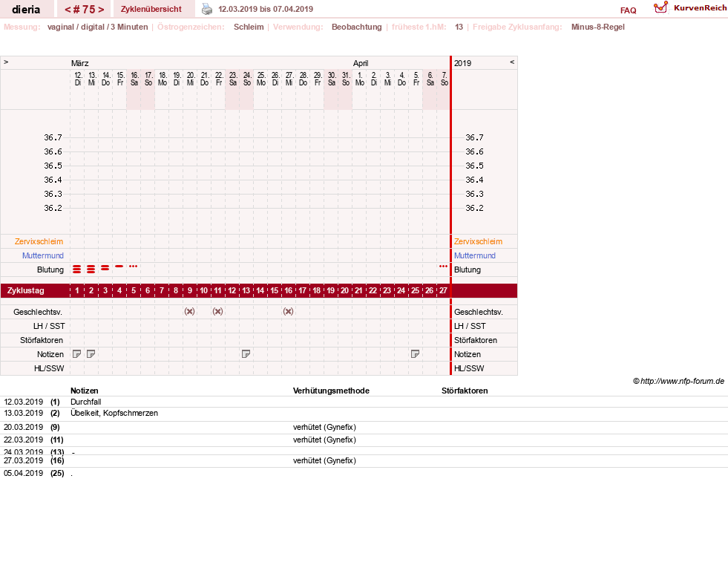This screenshot has width=728, height=568.
Task: Click the left Notizen row label
Action: (x=50, y=354)
